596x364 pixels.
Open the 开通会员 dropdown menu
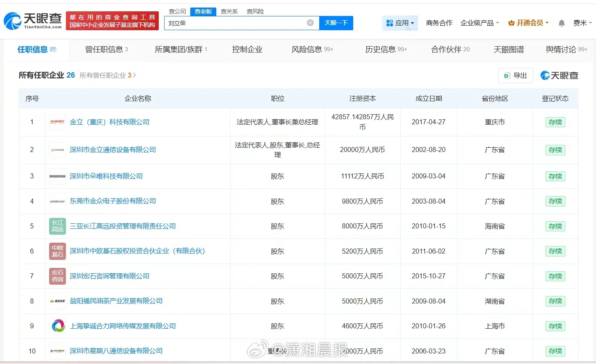click(x=529, y=23)
